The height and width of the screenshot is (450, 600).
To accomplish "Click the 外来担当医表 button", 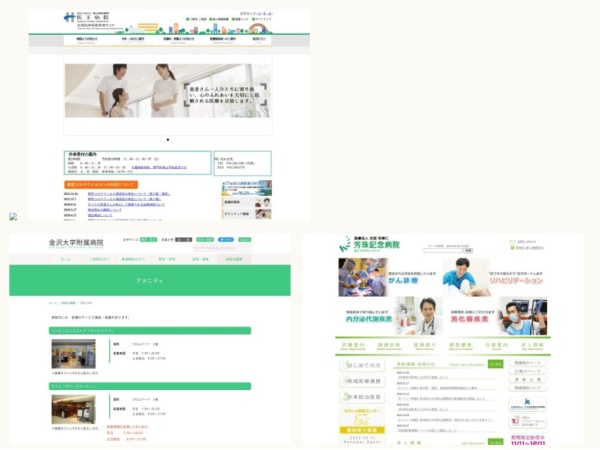I will coord(362,397).
